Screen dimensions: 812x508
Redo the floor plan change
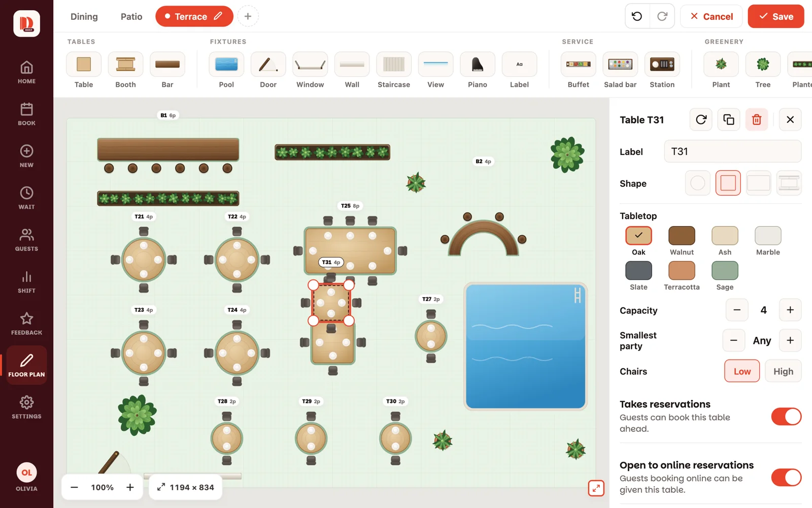[x=662, y=16]
